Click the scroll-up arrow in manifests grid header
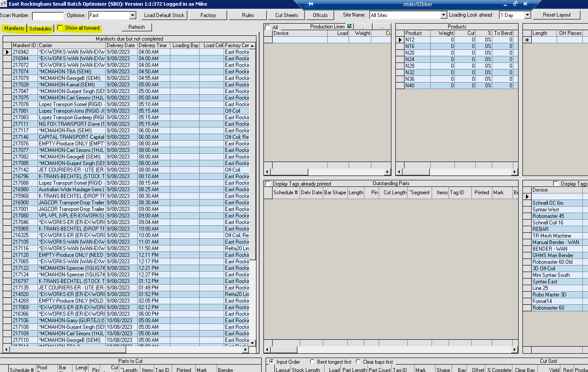 [x=252, y=45]
